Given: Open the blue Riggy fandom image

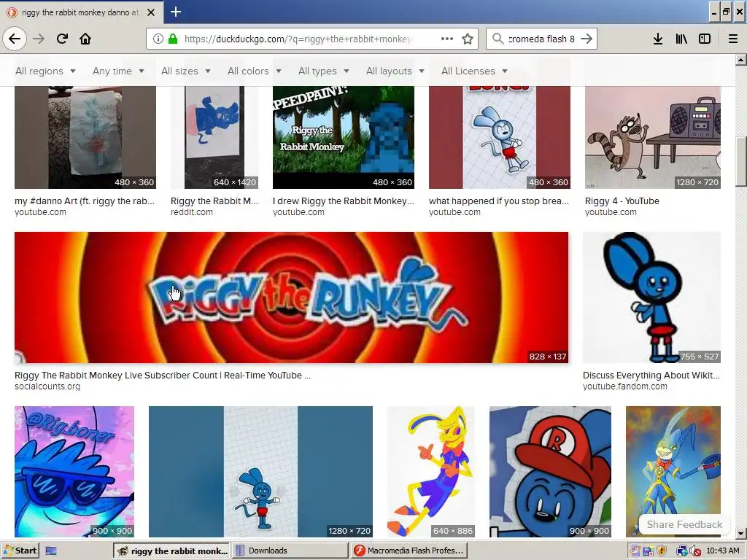Looking at the screenshot, I should [x=651, y=297].
